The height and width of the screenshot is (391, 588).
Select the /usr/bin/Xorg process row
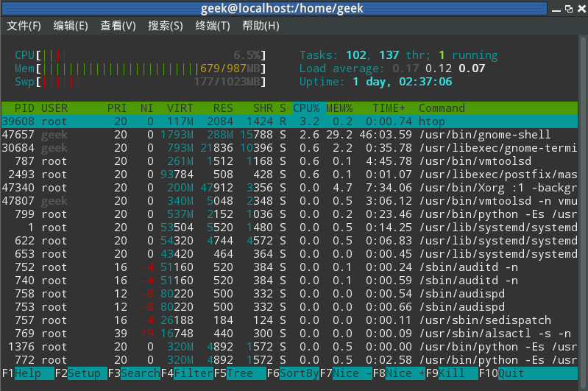coord(289,188)
